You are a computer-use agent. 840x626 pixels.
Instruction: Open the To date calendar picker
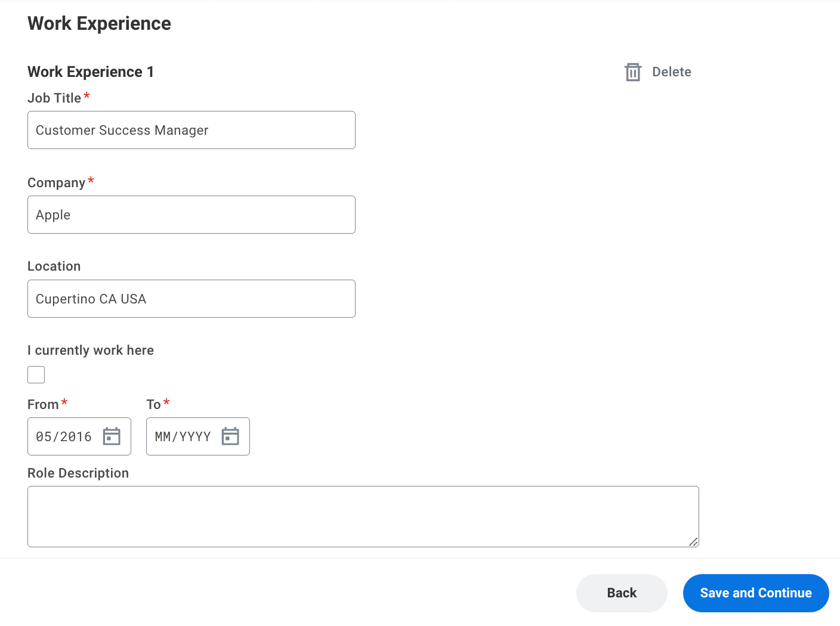point(230,436)
